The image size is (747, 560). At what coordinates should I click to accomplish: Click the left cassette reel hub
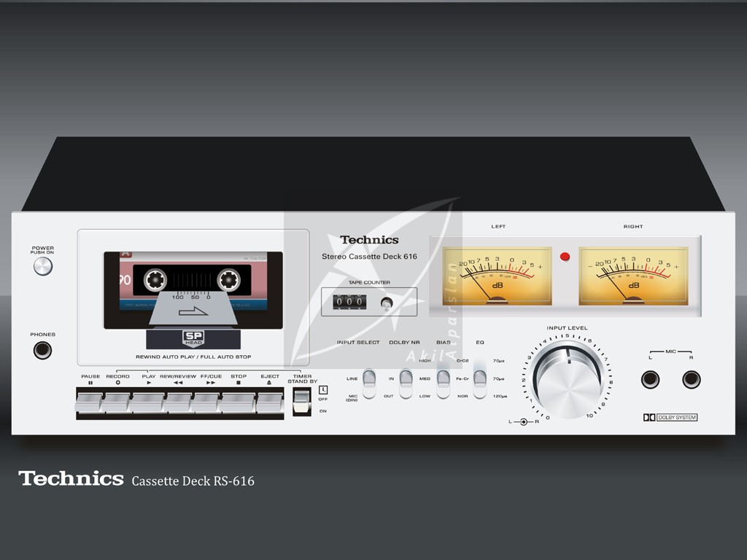155,280
